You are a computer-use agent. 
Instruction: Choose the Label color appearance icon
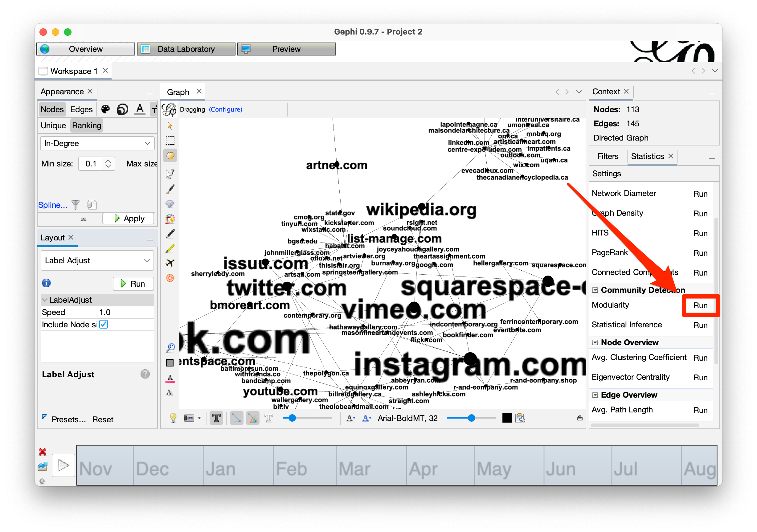[140, 109]
